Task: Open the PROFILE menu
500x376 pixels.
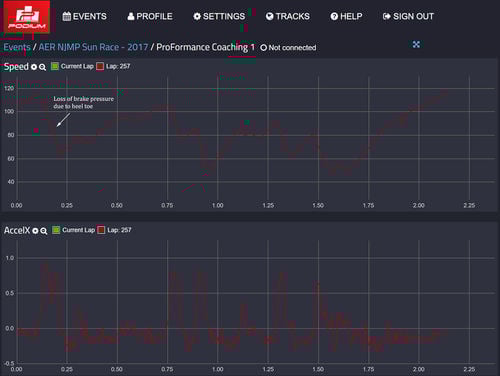Action: (x=150, y=16)
